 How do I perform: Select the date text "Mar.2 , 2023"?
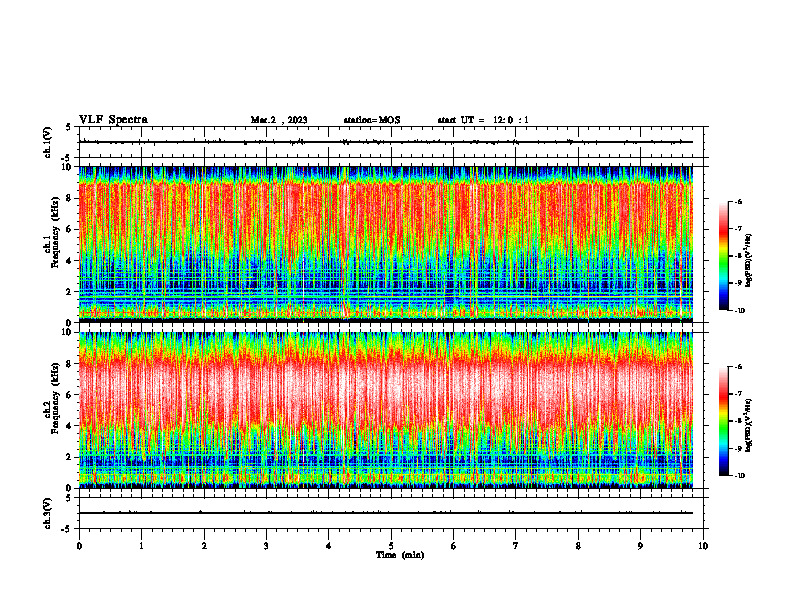[x=279, y=120]
